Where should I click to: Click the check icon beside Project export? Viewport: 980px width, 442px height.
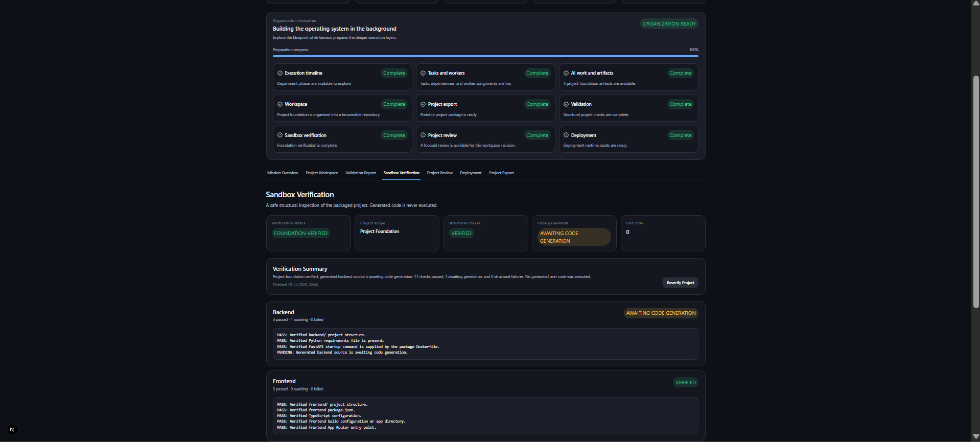(423, 104)
